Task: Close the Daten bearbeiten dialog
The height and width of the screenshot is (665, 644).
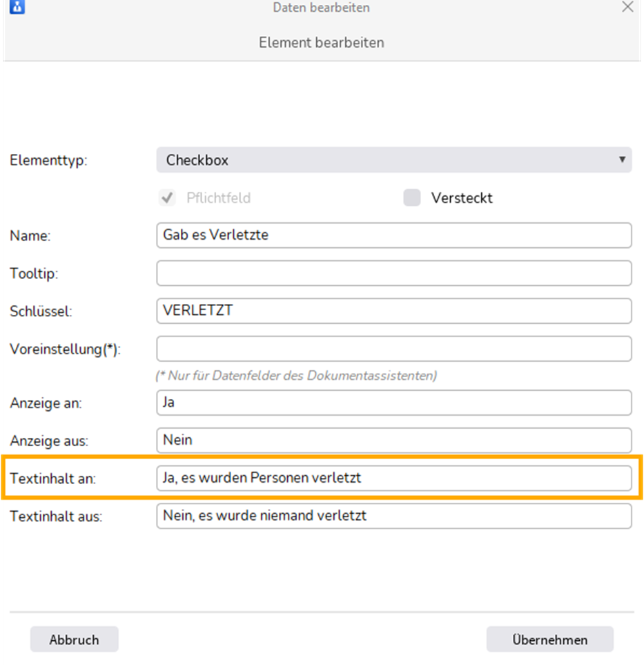Action: pyautogui.click(x=627, y=7)
